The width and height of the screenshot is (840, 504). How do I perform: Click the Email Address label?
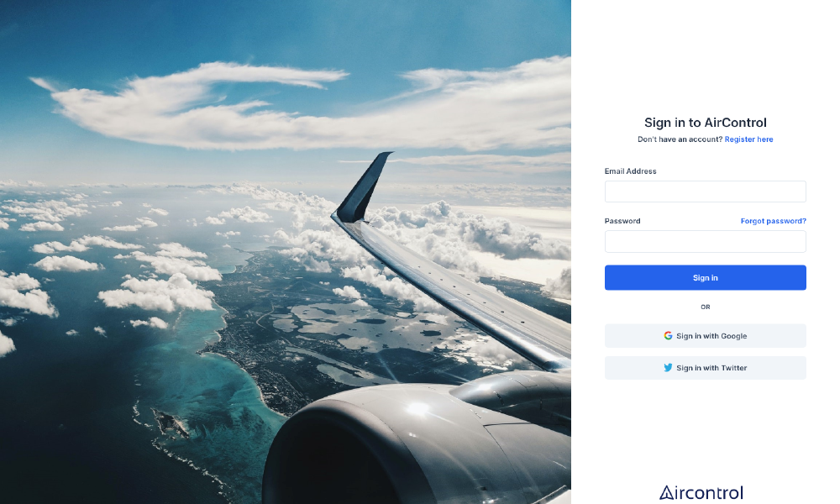[x=631, y=171]
